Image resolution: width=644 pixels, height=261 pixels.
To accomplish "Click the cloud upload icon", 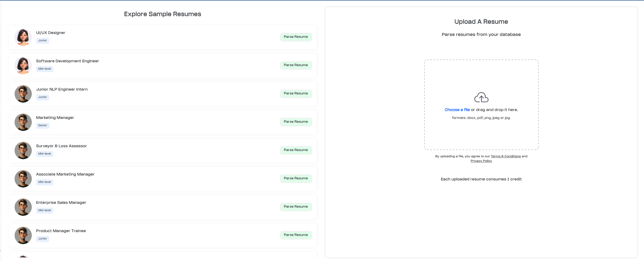I will [x=481, y=97].
